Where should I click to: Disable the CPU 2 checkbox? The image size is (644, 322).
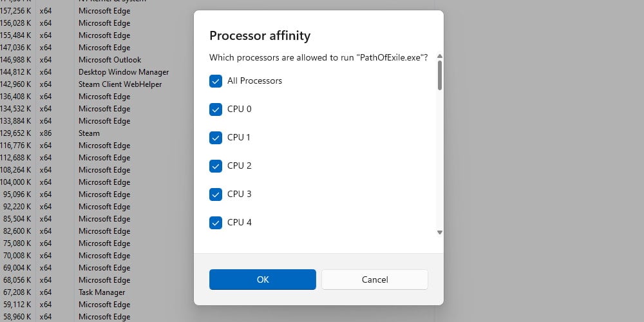pyautogui.click(x=216, y=166)
